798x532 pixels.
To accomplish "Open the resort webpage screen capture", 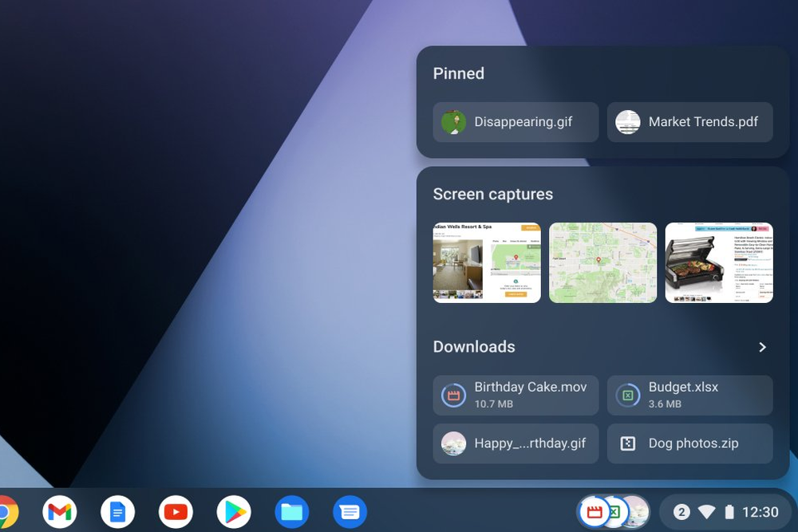I will click(487, 262).
